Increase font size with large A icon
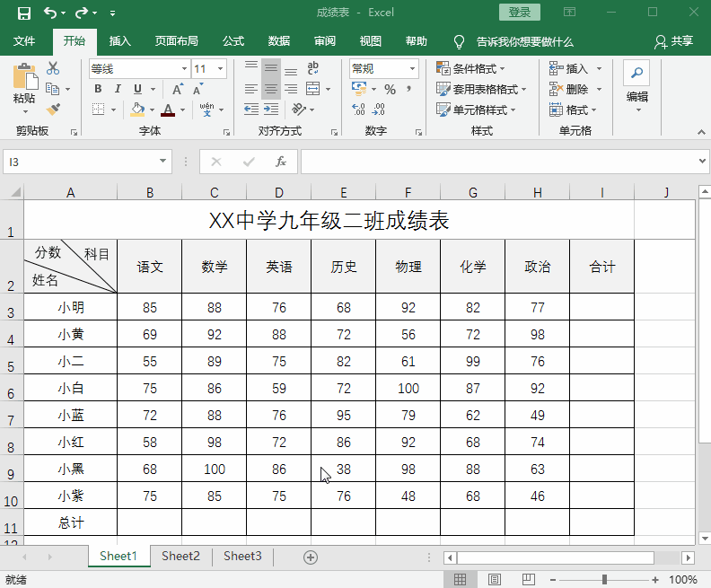This screenshot has width=711, height=588. 178,89
